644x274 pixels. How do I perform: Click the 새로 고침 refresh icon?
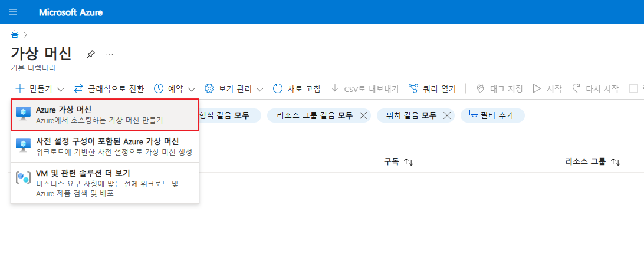pos(278,88)
